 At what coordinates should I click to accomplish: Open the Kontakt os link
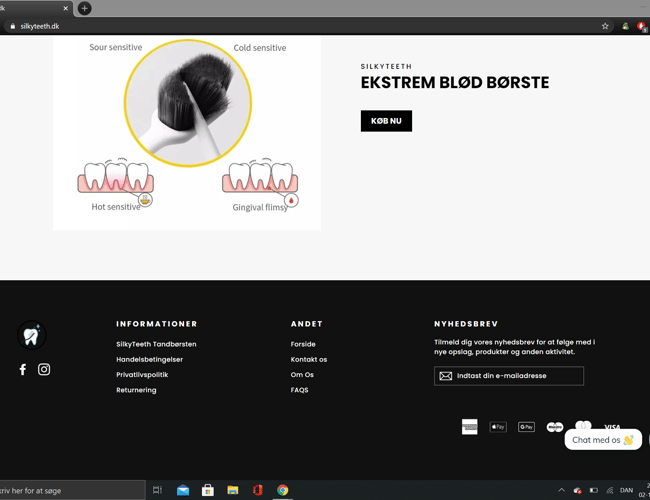pos(309,359)
